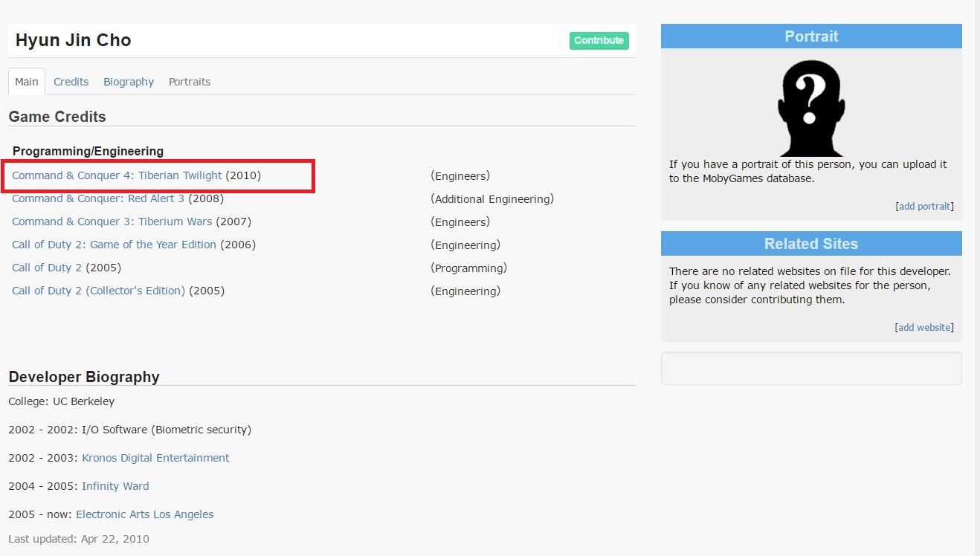Image resolution: width=980 pixels, height=556 pixels.
Task: Open Command & Conquer 4: Tiberian Twilight link
Action: tap(117, 175)
